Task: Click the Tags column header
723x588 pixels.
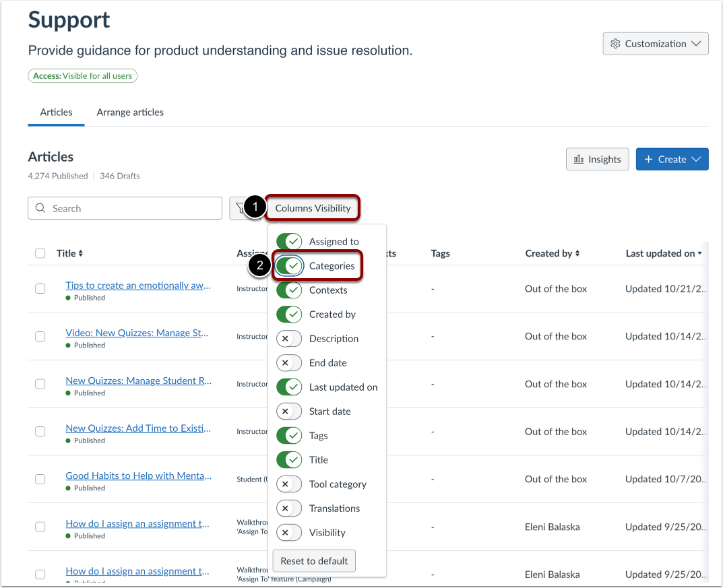Action: [440, 253]
